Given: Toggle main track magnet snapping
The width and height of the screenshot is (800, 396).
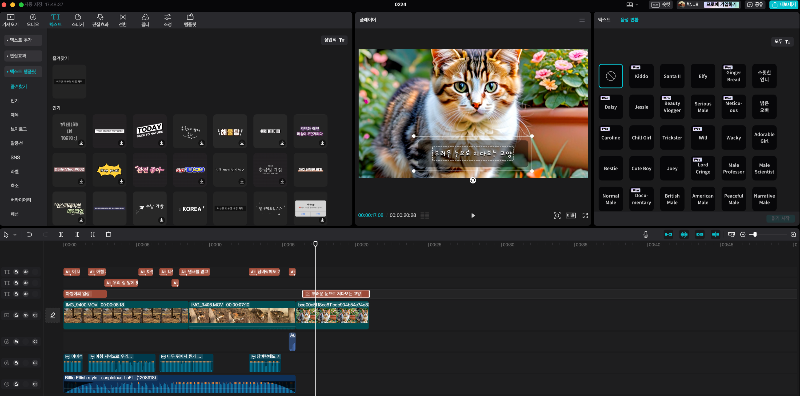Looking at the screenshot, I should (x=668, y=235).
